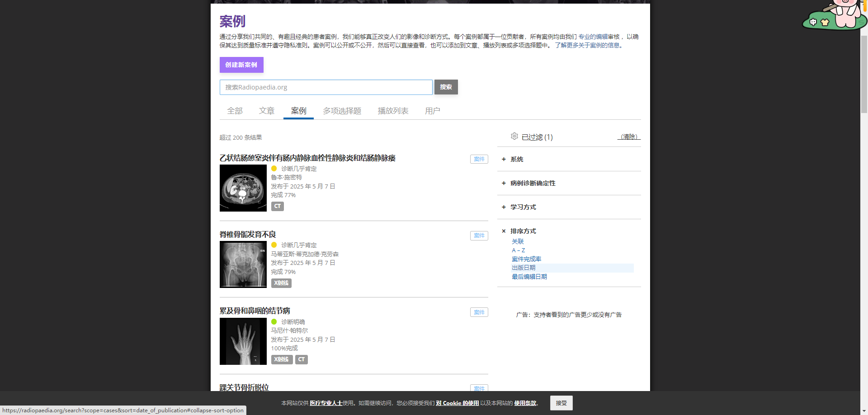Click the CT tag on first case
Viewport: 868px width, 415px height.
point(277,206)
